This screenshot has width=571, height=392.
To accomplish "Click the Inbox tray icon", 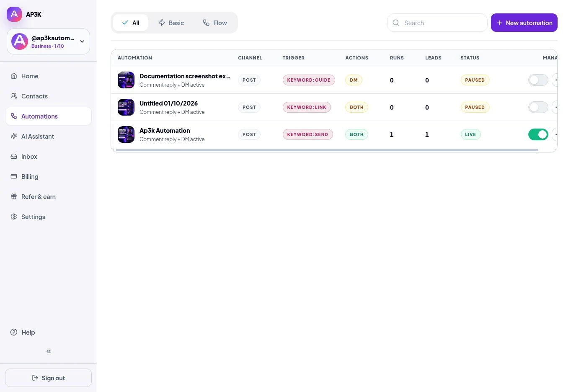I will click(14, 156).
